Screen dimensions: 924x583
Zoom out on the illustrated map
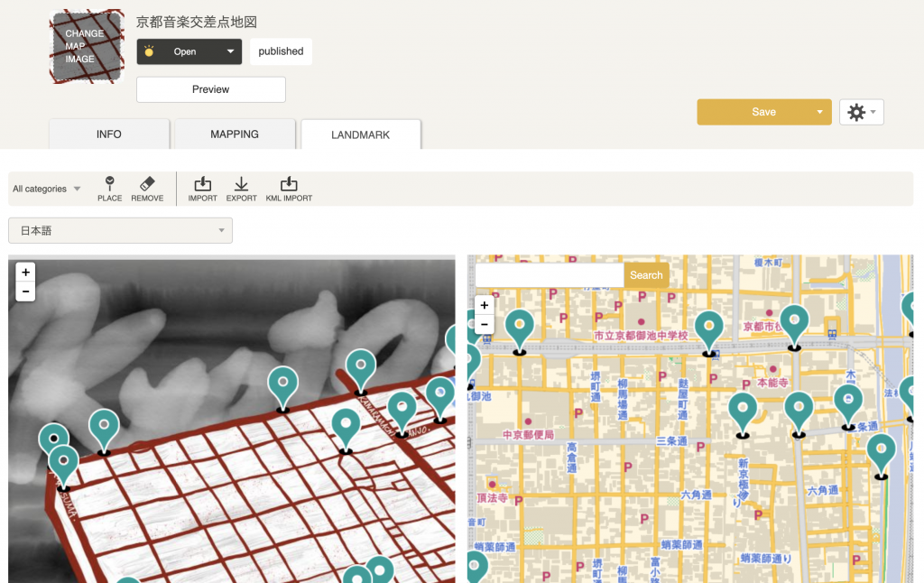pos(25,291)
